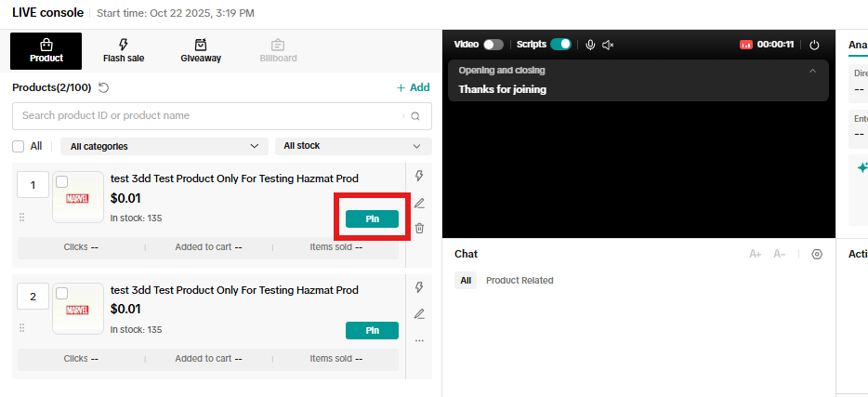Image resolution: width=868 pixels, height=397 pixels.
Task: Mute the microphone in the video bar
Action: 589,45
